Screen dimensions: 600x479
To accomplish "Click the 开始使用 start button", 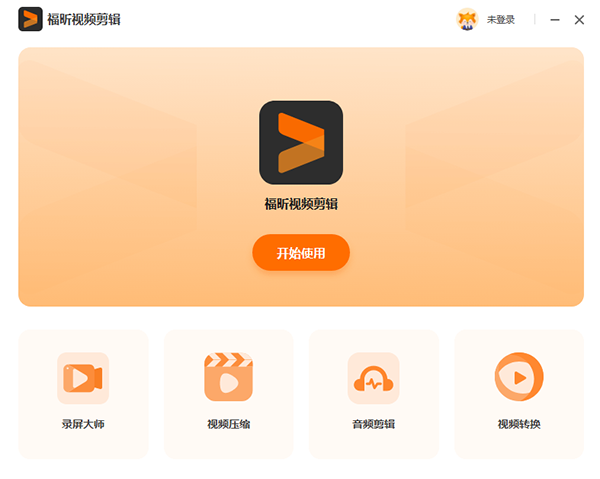I will click(301, 253).
